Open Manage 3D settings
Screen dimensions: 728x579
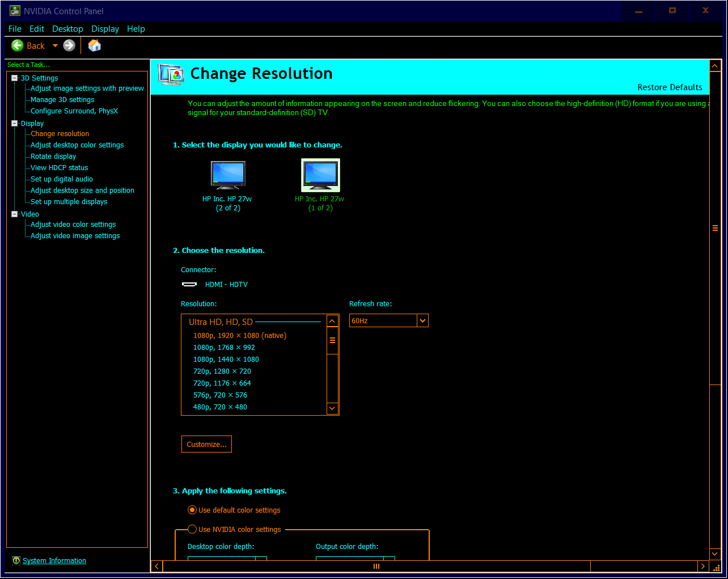[62, 100]
